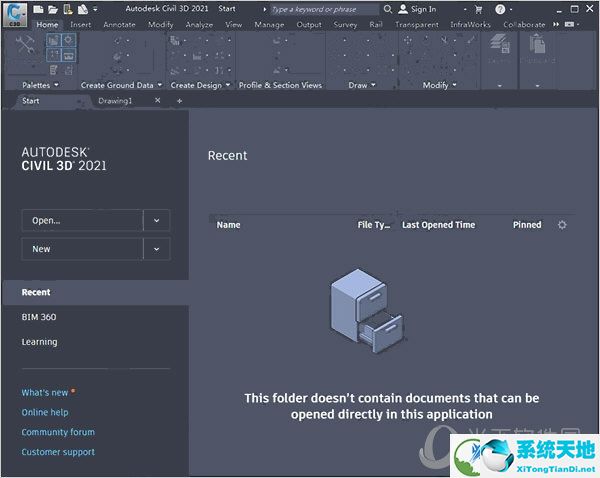
Task: Click the Toolspace wrench icon in Palettes
Action: (x=25, y=45)
